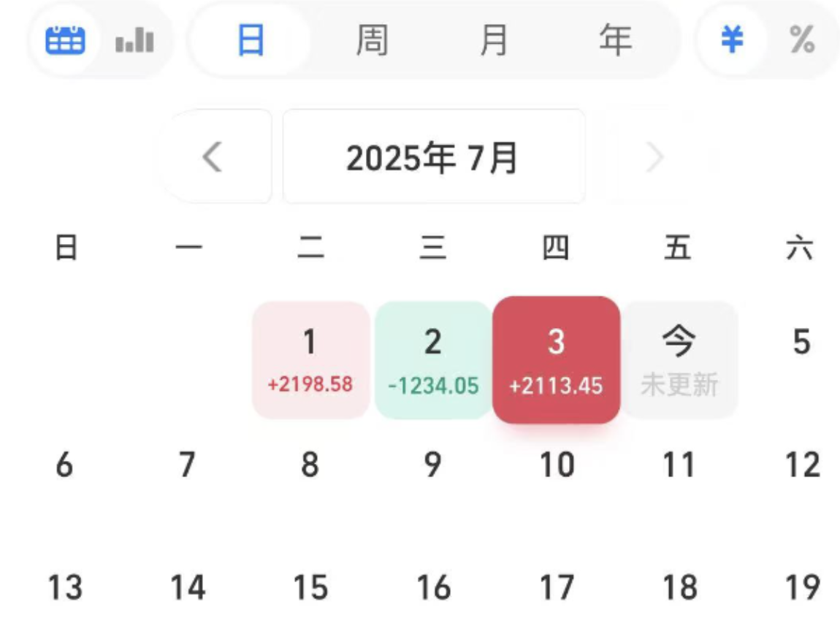Select July 3 with +2113.45
Screen dimensions: 840x618
tap(556, 360)
